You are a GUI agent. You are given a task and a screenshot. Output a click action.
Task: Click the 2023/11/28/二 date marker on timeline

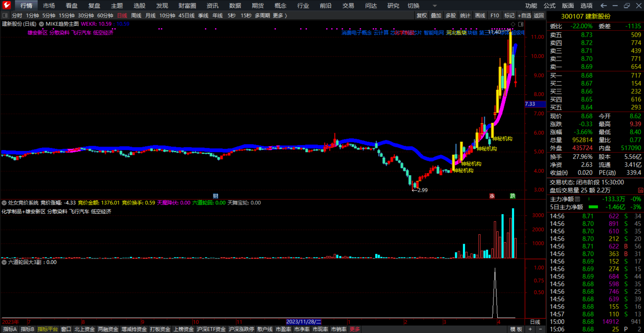pyautogui.click(x=304, y=322)
